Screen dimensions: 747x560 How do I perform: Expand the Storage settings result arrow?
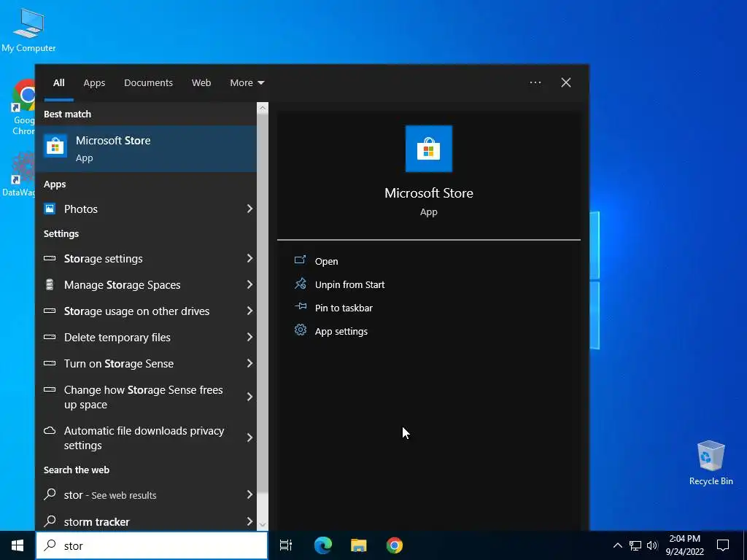point(249,258)
